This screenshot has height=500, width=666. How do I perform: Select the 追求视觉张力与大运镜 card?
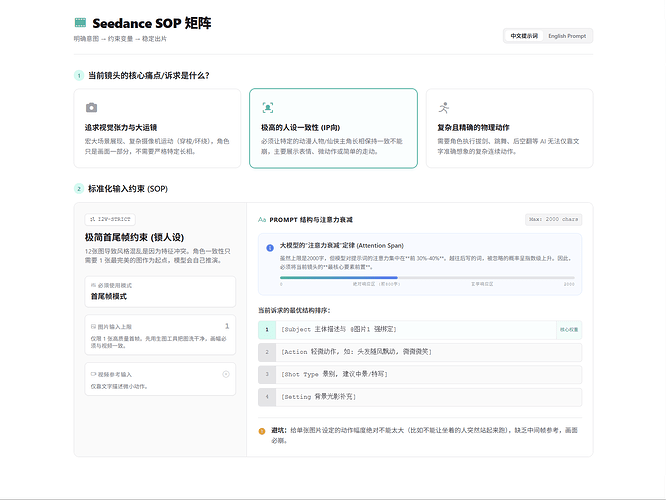[157, 128]
